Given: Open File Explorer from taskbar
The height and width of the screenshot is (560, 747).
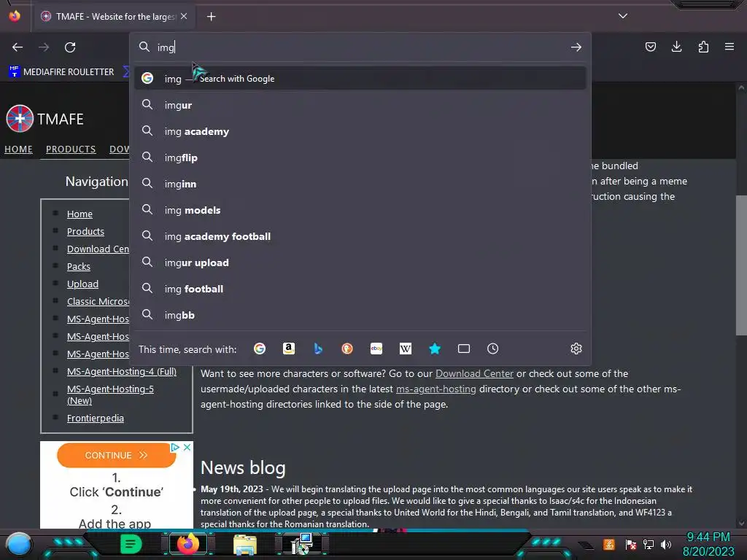Looking at the screenshot, I should (x=245, y=544).
